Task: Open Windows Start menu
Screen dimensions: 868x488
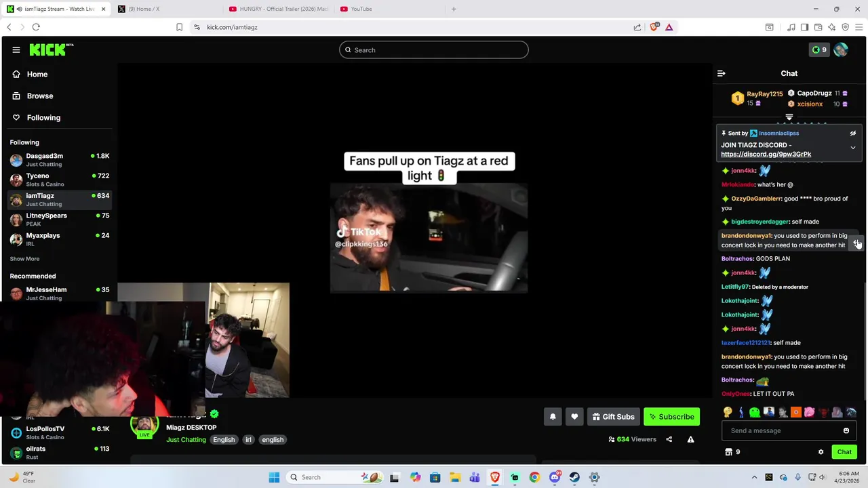Action: click(274, 477)
